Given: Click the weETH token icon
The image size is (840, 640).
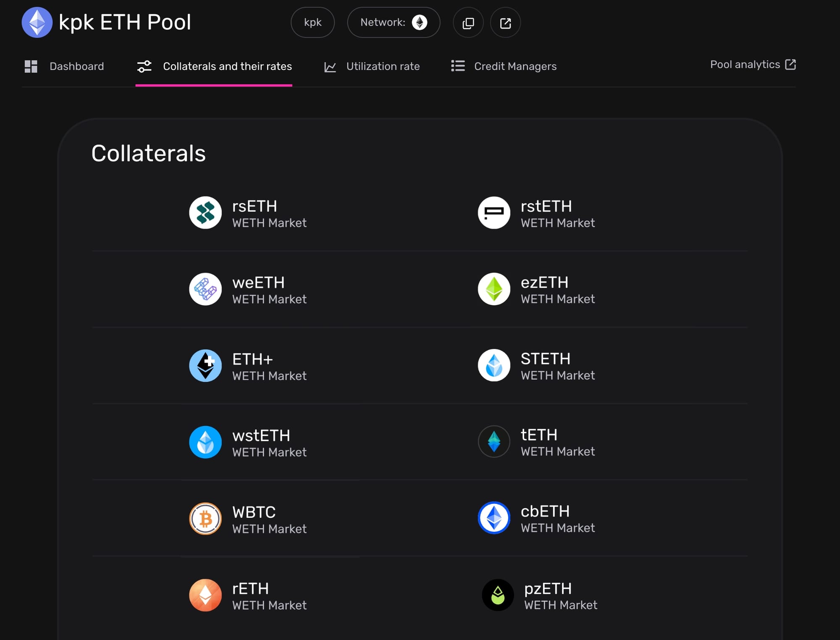Looking at the screenshot, I should (205, 289).
